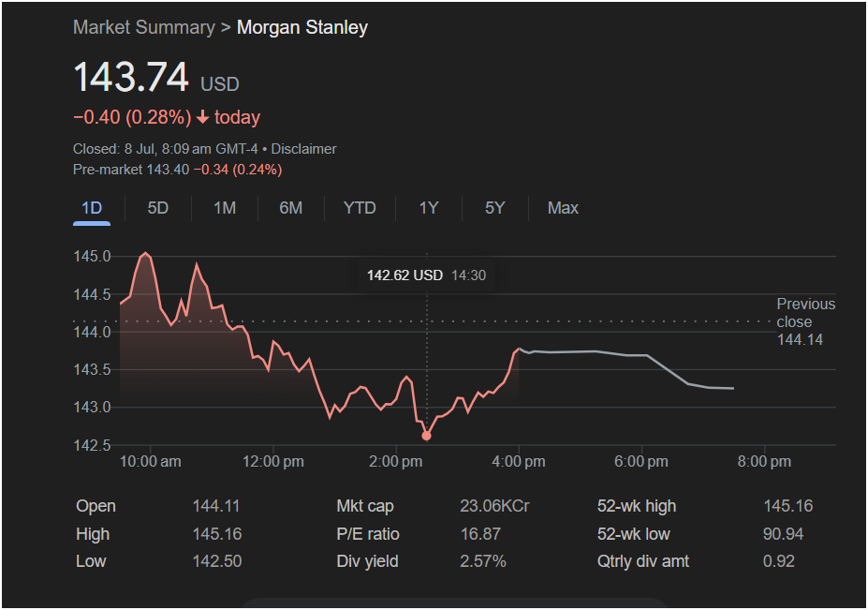Screen dimensions: 868x610
Task: Show the 6M chart tab
Action: tap(290, 208)
